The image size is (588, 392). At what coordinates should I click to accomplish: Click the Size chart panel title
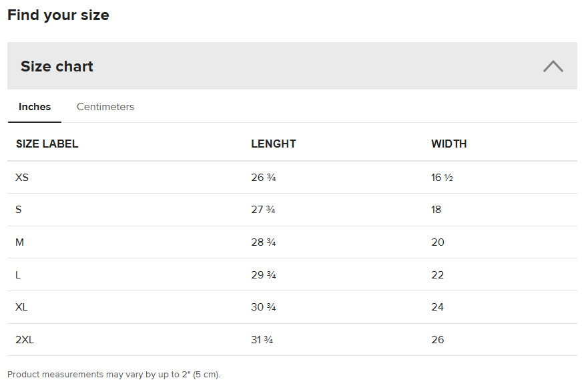pyautogui.click(x=57, y=66)
